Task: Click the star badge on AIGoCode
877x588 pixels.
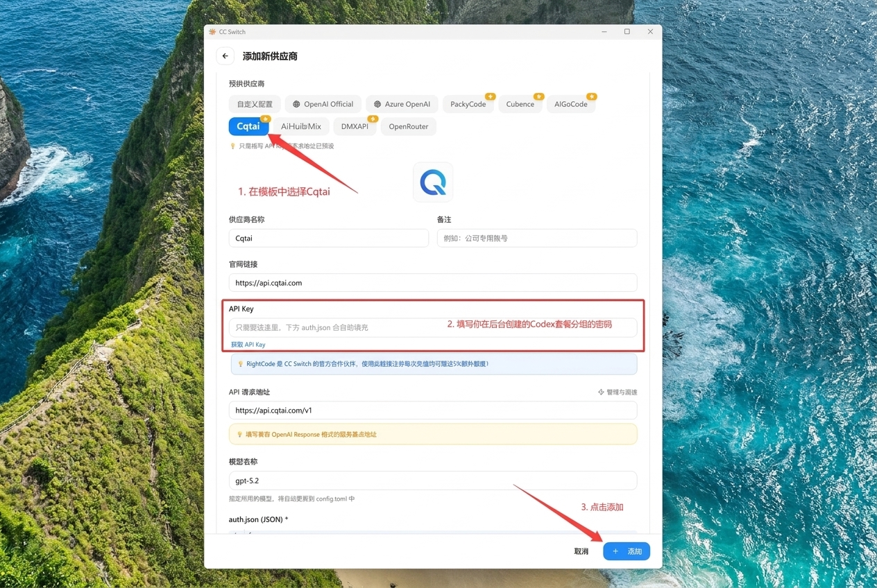Action: (591, 96)
